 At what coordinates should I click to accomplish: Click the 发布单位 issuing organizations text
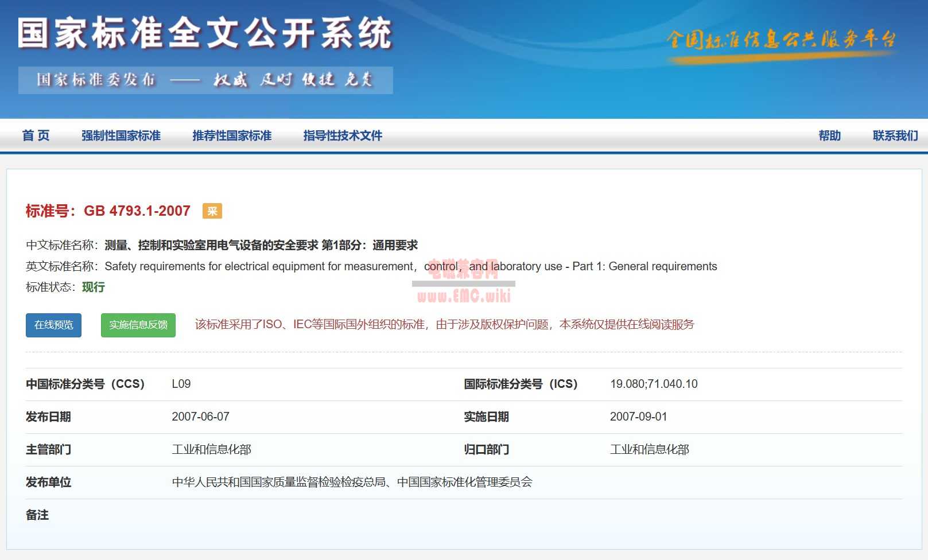coord(352,482)
